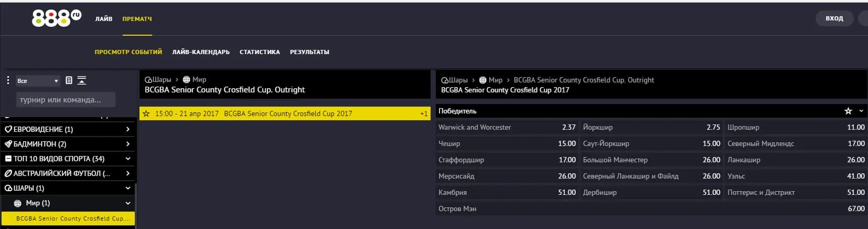Bet on Остров Мэн at 67.00
Screen dimensions: 868x229
pos(652,209)
